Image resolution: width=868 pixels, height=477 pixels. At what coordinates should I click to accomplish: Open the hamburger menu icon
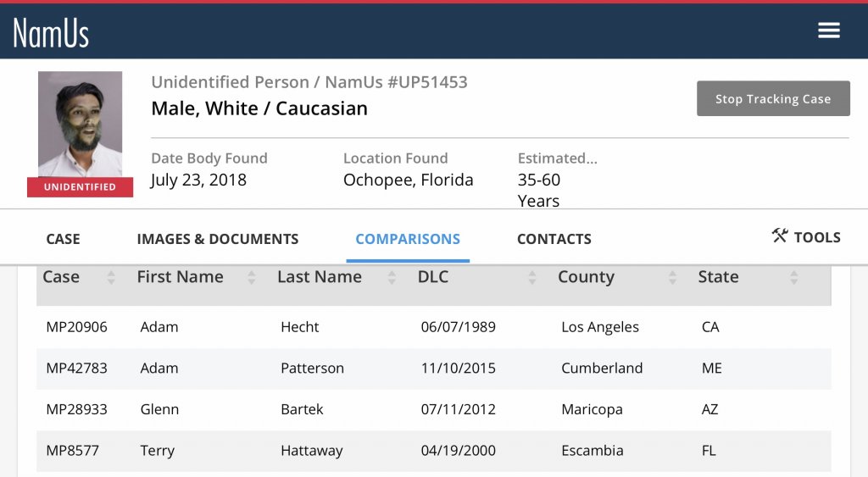(x=828, y=31)
